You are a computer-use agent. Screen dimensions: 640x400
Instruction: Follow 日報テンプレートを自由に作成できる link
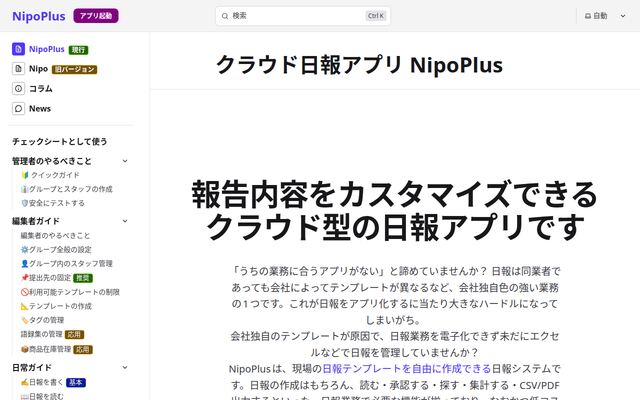[x=407, y=369]
